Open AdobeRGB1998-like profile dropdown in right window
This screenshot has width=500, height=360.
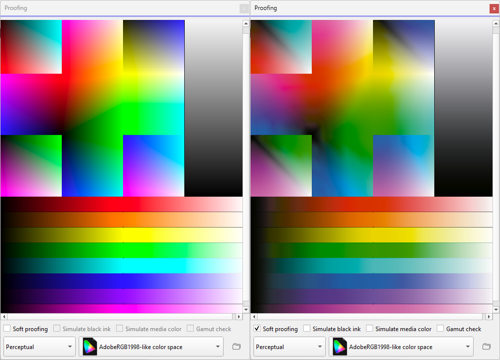[401, 347]
